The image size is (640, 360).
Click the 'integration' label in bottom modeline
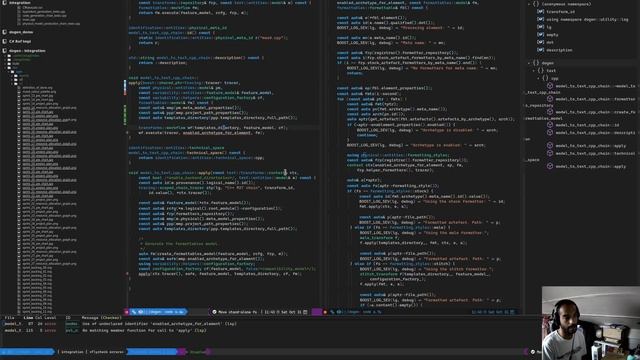point(72,351)
